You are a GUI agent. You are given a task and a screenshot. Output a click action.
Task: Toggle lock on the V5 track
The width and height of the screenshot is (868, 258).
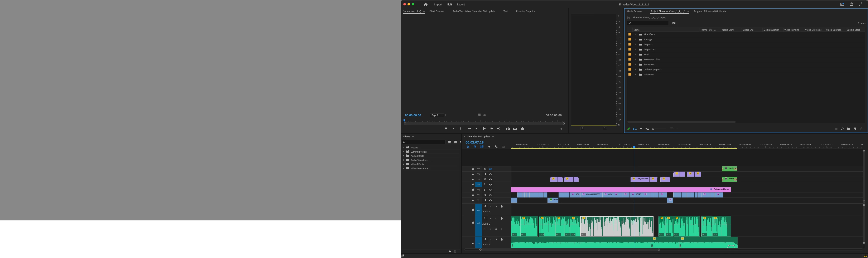(x=473, y=180)
